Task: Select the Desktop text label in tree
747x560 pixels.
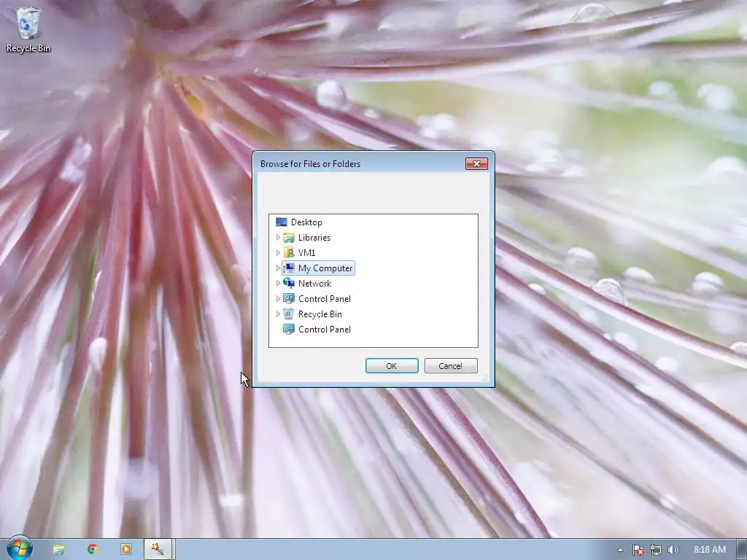Action: (x=306, y=222)
